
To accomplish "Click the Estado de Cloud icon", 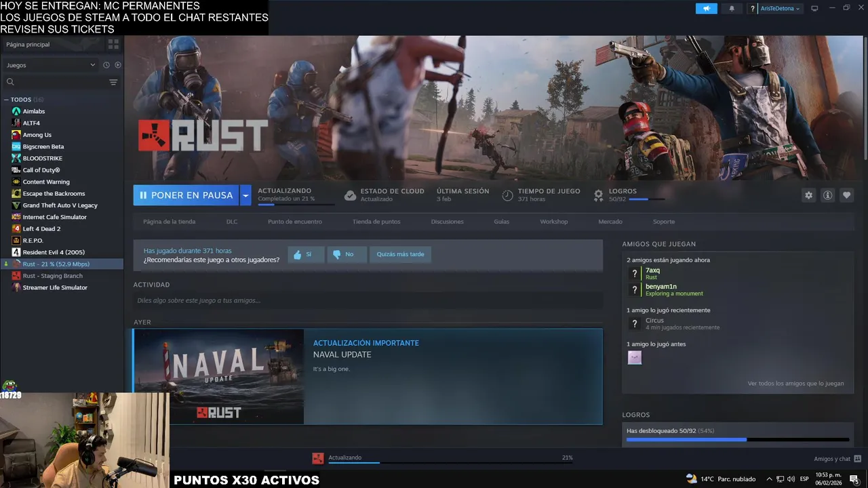I will 350,195.
